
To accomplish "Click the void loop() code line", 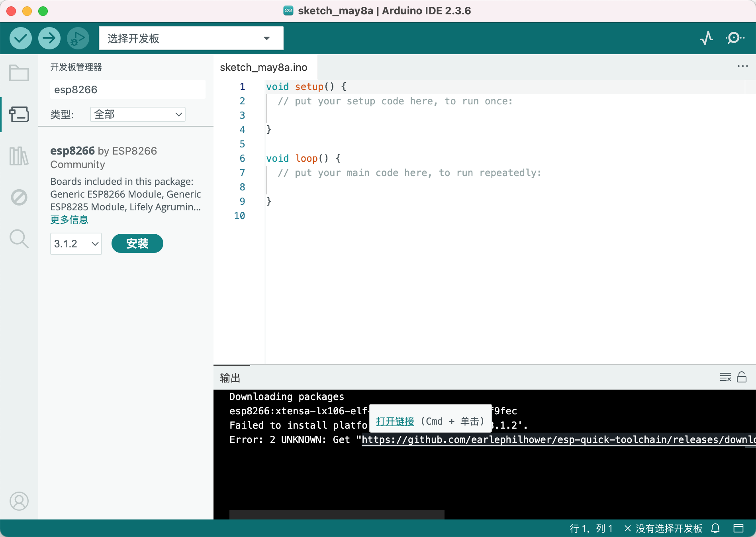I will (304, 158).
